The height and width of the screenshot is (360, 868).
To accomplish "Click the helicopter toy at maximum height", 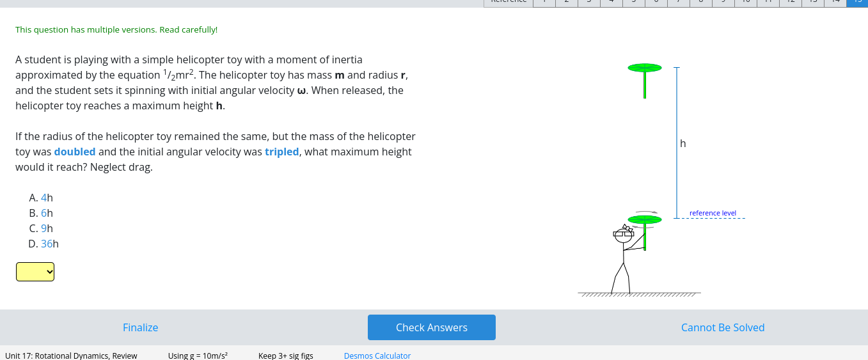I will (645, 80).
